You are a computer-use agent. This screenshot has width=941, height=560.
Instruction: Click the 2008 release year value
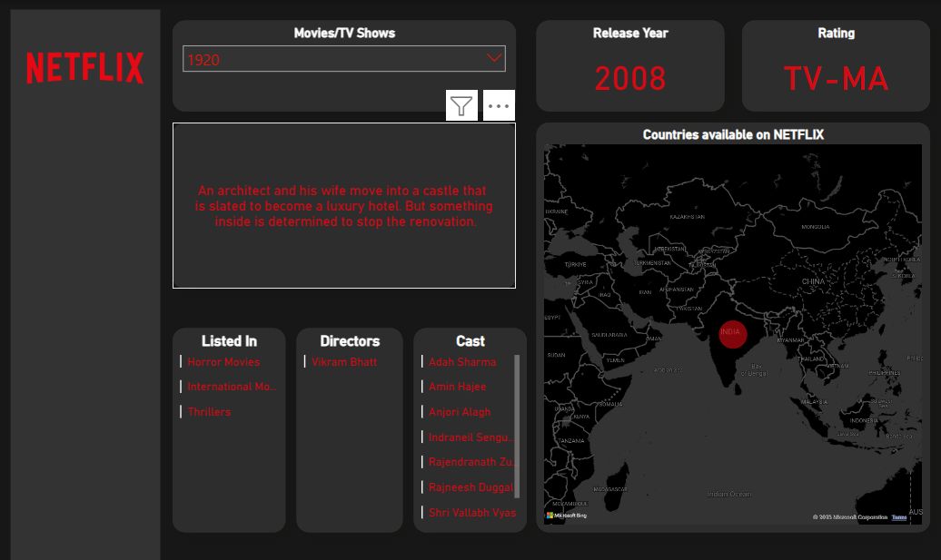tap(630, 79)
